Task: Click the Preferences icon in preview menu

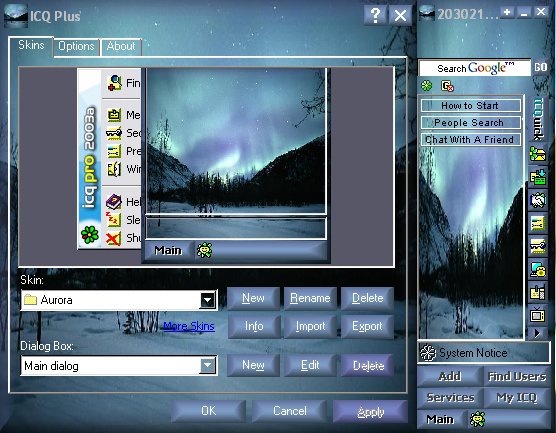Action: pos(114,151)
